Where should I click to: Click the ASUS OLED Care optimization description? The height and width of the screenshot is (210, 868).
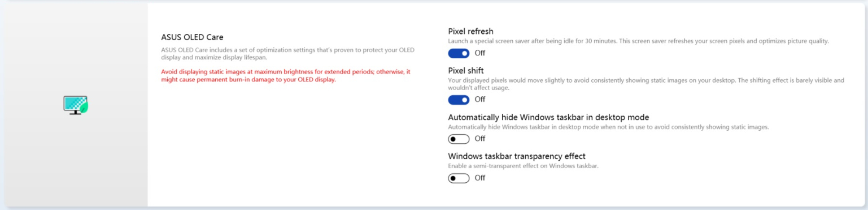(x=287, y=54)
